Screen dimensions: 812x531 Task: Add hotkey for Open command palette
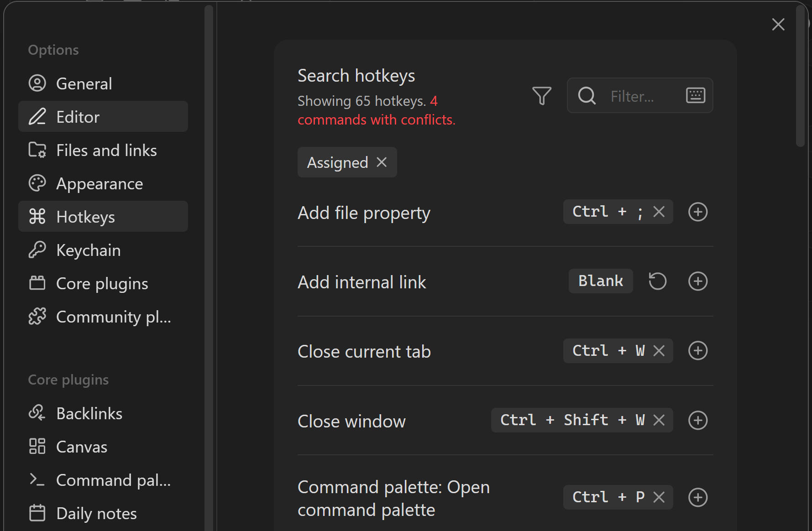click(697, 497)
